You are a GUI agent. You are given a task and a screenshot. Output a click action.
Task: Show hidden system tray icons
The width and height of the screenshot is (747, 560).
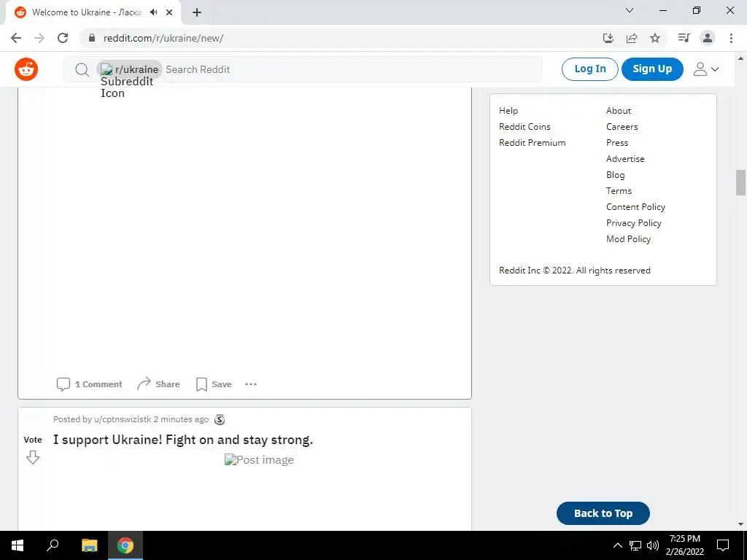click(617, 545)
